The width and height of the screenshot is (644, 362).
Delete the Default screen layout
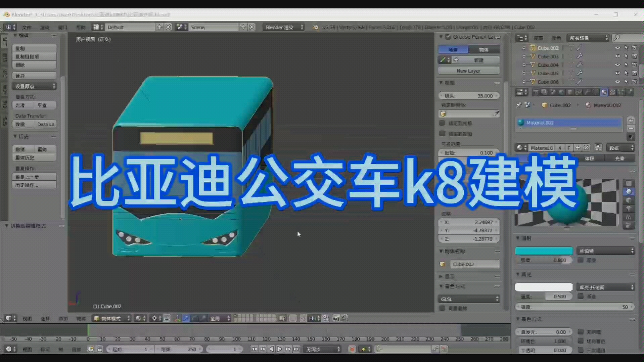(x=168, y=27)
